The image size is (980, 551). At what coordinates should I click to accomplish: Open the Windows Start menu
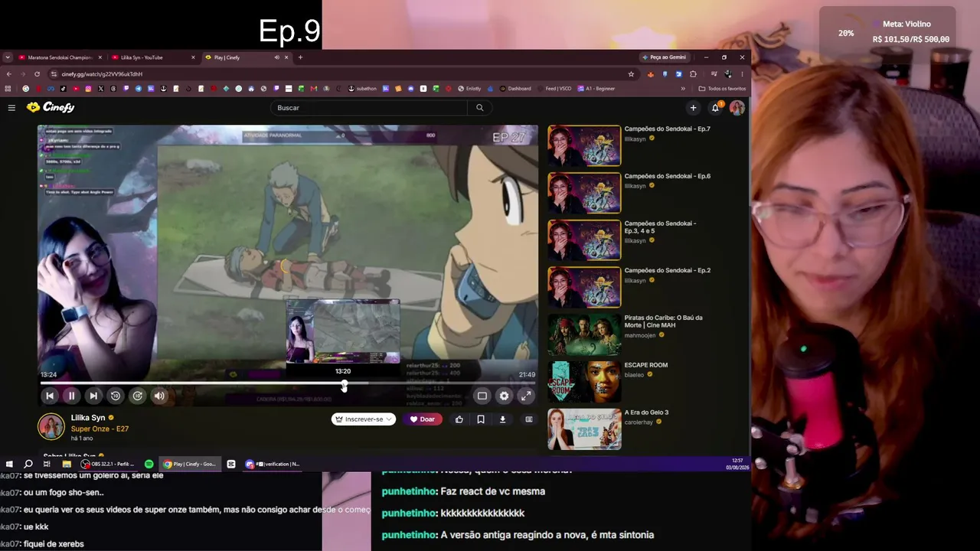[x=9, y=464]
